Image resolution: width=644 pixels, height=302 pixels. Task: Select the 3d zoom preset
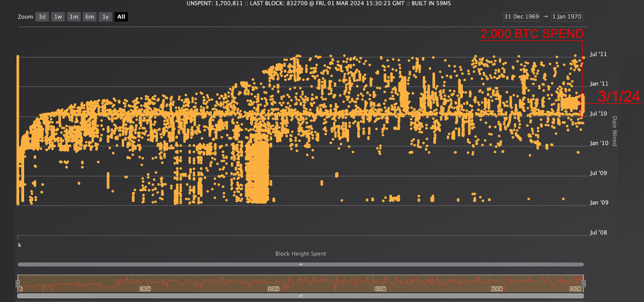coord(42,17)
